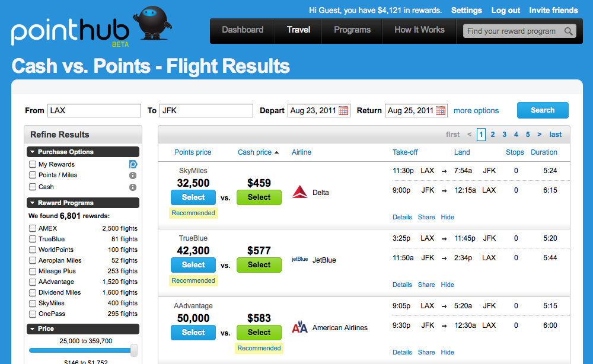Collapse the Price filter section
Screen dimensions: 593x364
click(33, 329)
